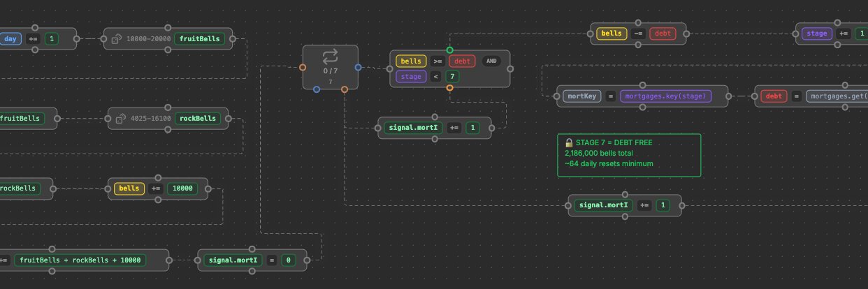Image resolution: width=868 pixels, height=289 pixels.
Task: Select the left port of the 10000–20000 fruitBells node
Action: click(x=103, y=39)
